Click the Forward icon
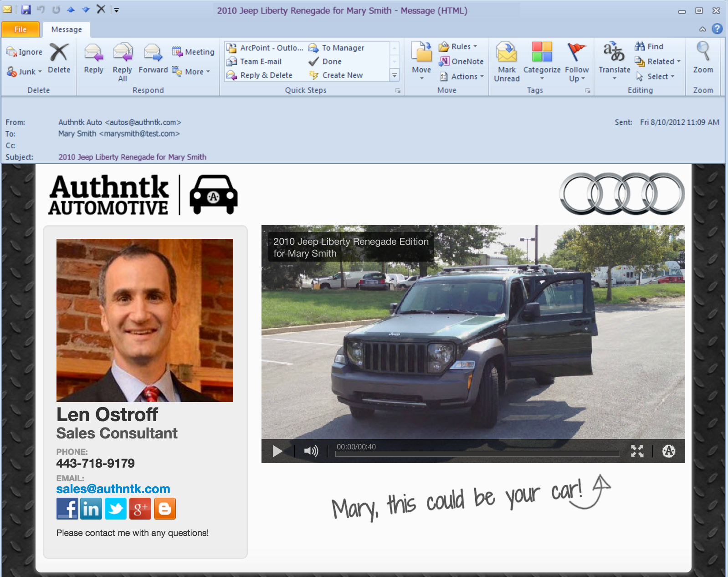This screenshot has width=728, height=577. tap(153, 53)
